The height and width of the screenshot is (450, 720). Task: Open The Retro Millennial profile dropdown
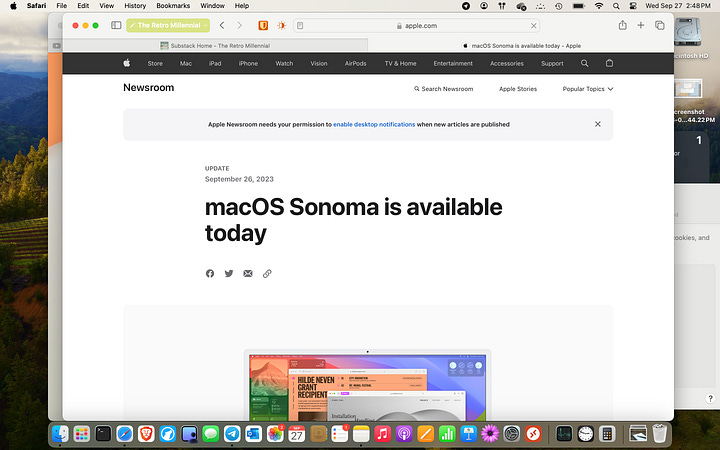[x=168, y=25]
